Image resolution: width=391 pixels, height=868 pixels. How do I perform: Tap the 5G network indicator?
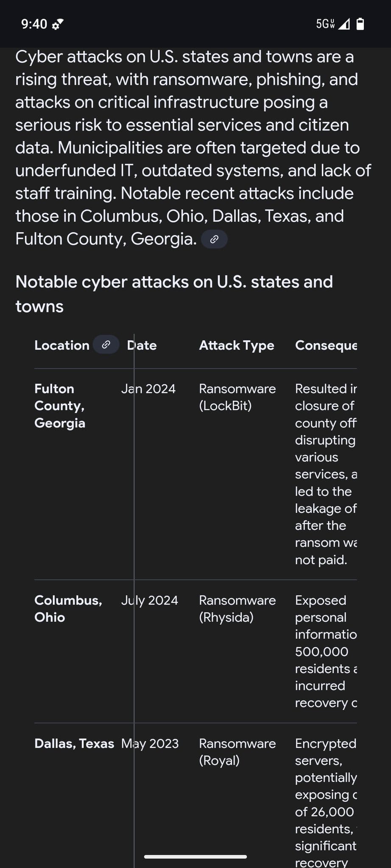coord(325,24)
